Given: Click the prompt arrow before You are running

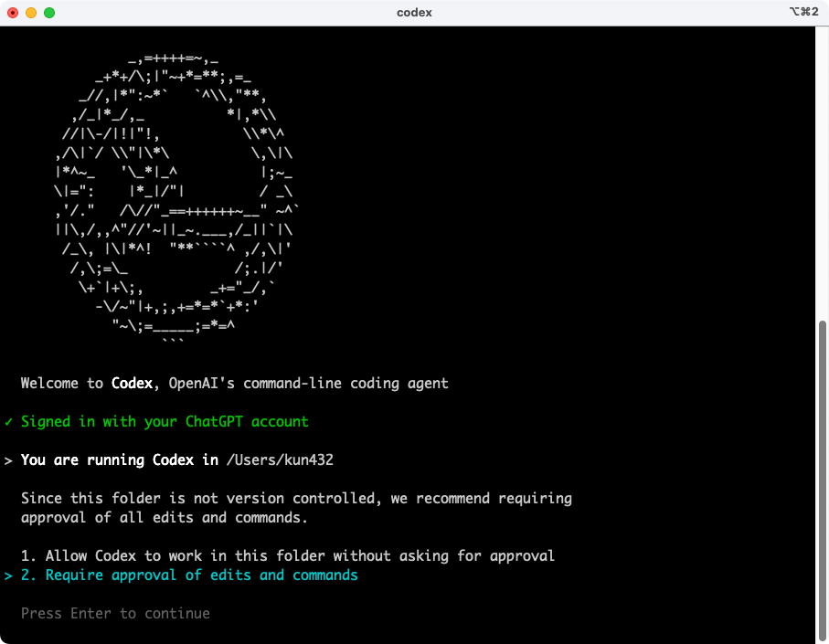Looking at the screenshot, I should (x=8, y=460).
